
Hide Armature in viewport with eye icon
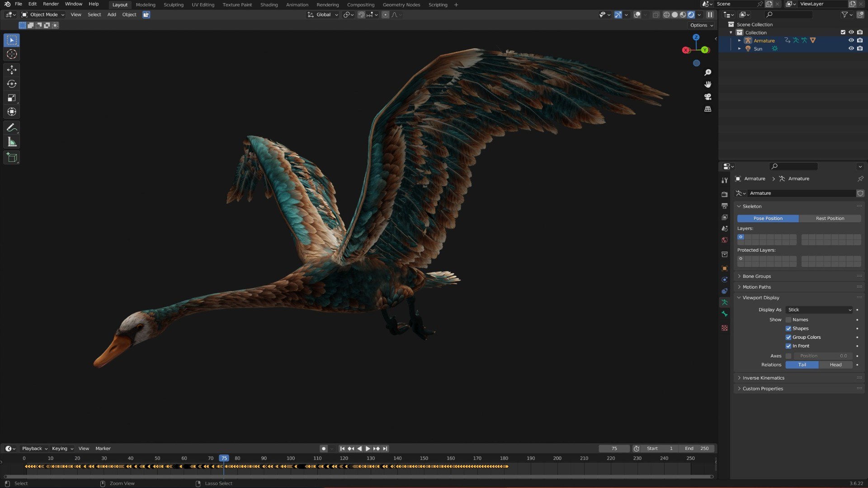(x=851, y=40)
